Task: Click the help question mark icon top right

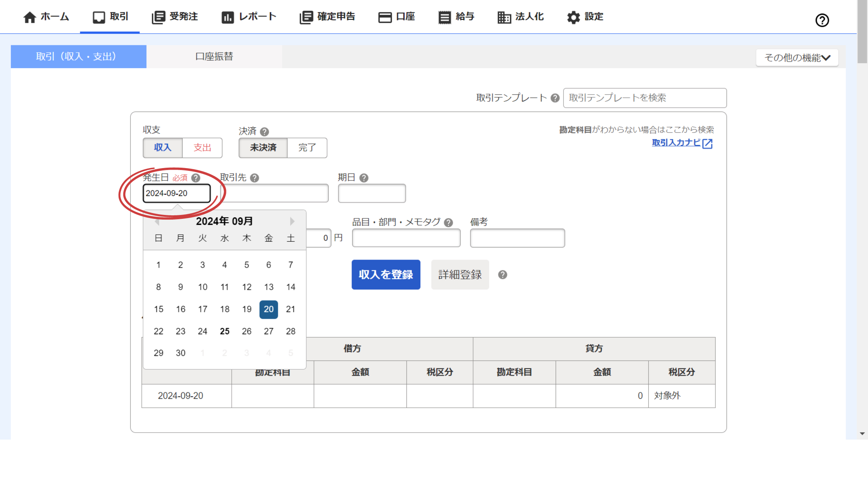Action: (x=822, y=20)
